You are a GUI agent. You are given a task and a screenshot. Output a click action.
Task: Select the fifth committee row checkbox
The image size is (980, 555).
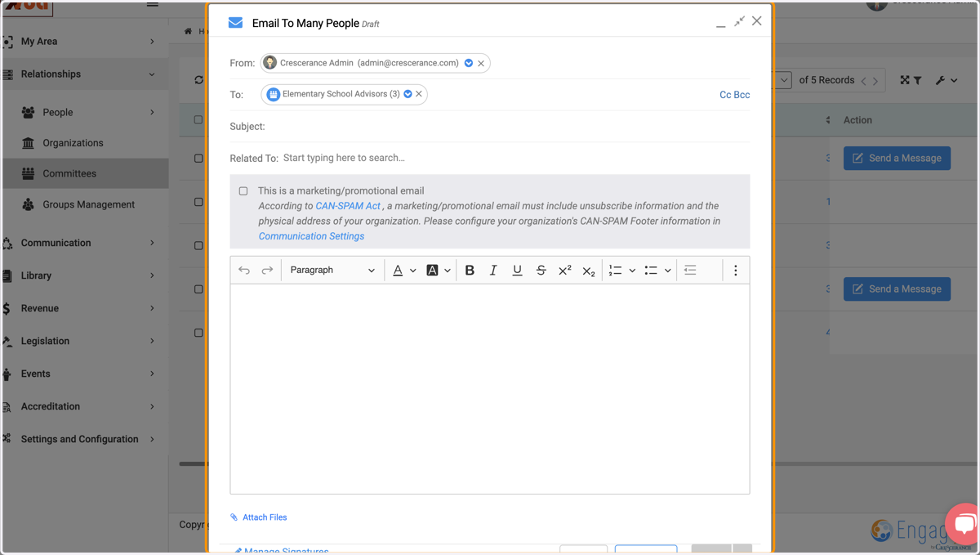[198, 333]
